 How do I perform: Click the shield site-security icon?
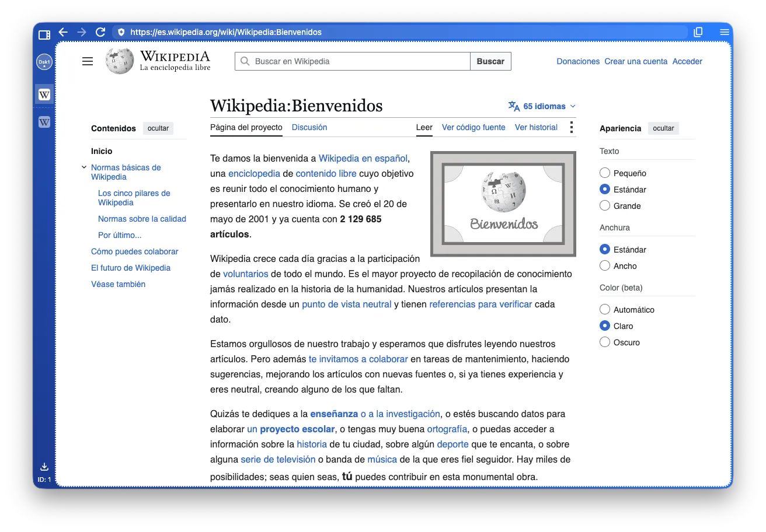tap(121, 32)
